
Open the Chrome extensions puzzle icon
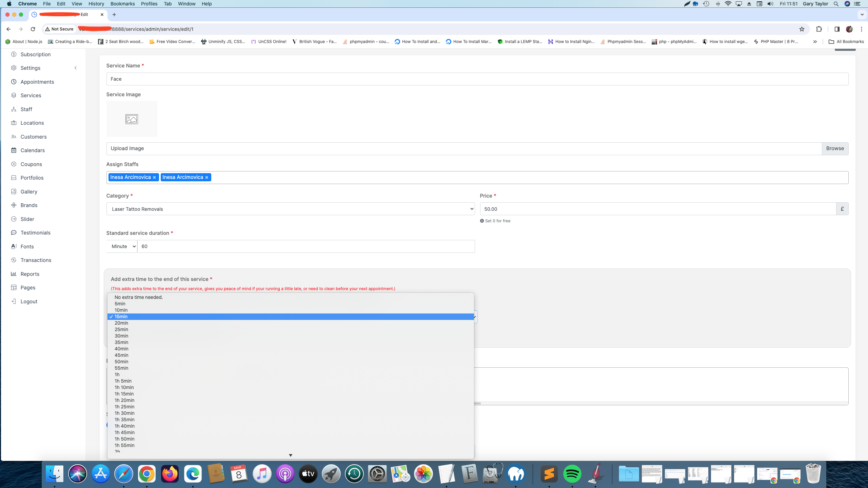point(819,29)
